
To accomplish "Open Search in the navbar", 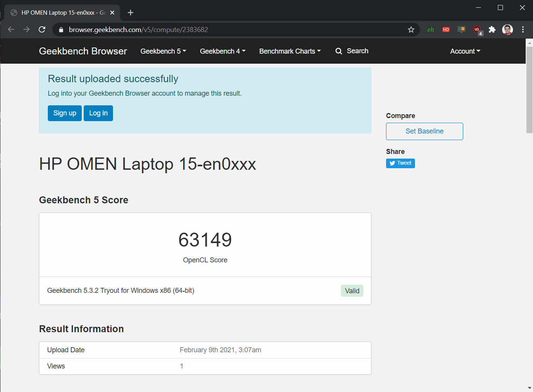I will click(x=352, y=51).
